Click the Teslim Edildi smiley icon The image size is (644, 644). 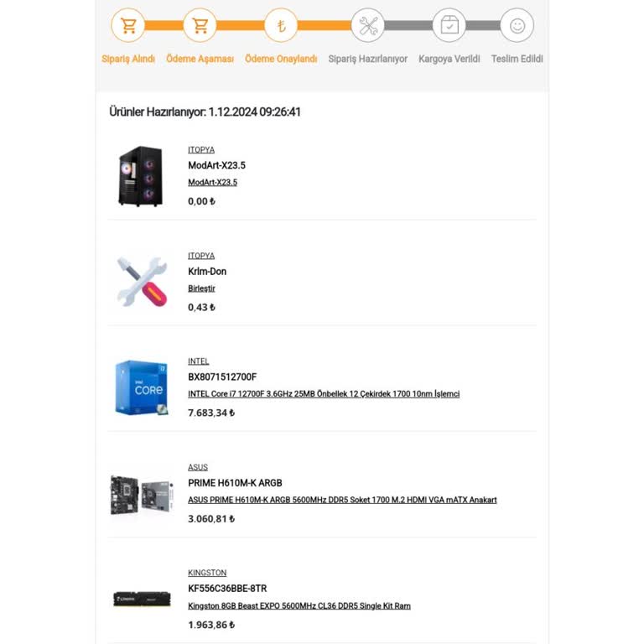[517, 25]
